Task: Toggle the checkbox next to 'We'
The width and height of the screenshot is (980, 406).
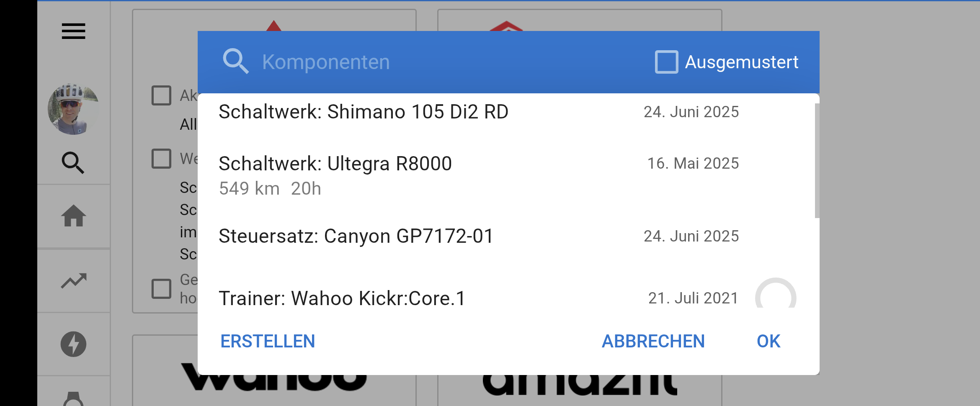Action: point(161,159)
